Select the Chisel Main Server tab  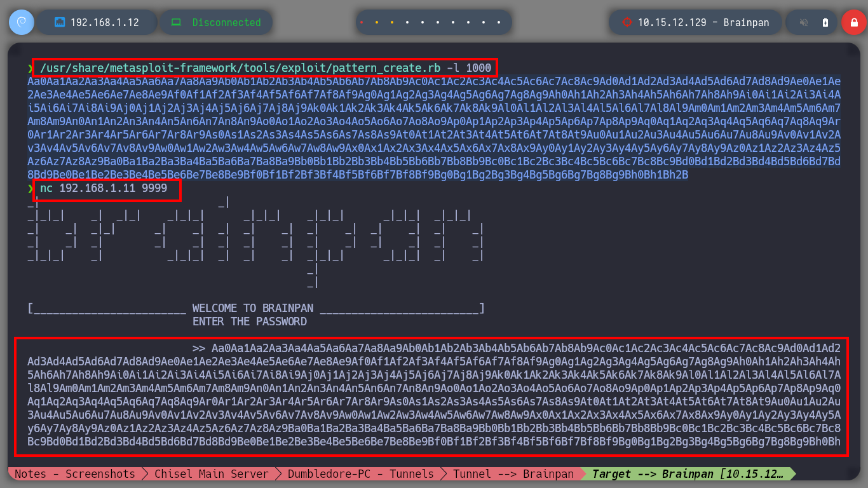(212, 474)
